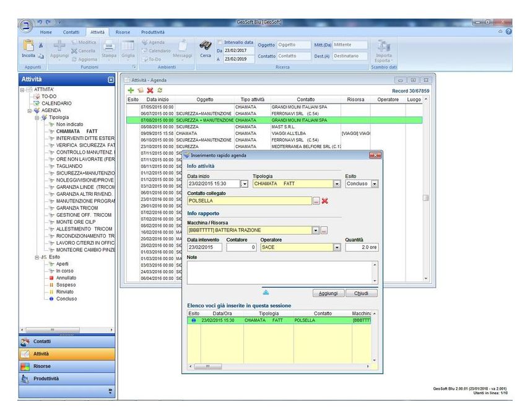Open Risorse in the bottom-left navigation pane
Viewport: 530px width, 420px height.
click(x=67, y=366)
